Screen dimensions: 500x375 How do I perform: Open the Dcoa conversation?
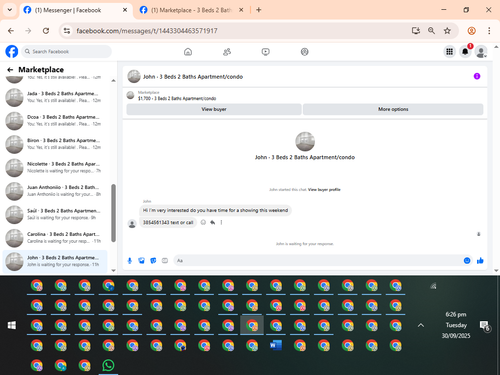(x=55, y=120)
